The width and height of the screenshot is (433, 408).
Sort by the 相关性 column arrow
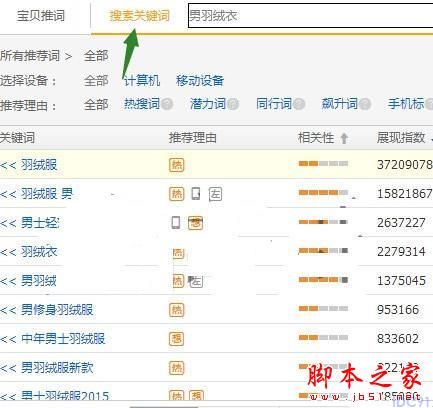click(x=344, y=138)
